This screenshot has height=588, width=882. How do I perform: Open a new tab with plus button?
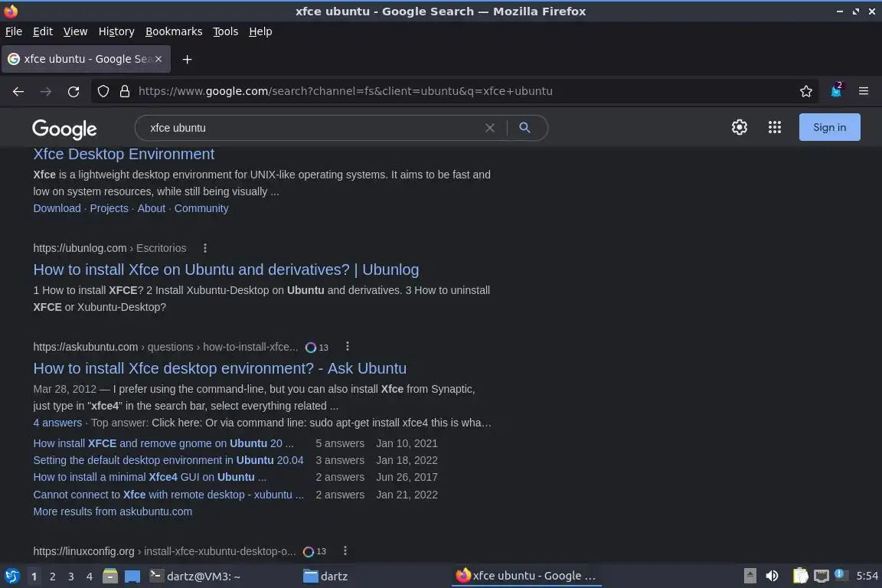click(x=188, y=59)
